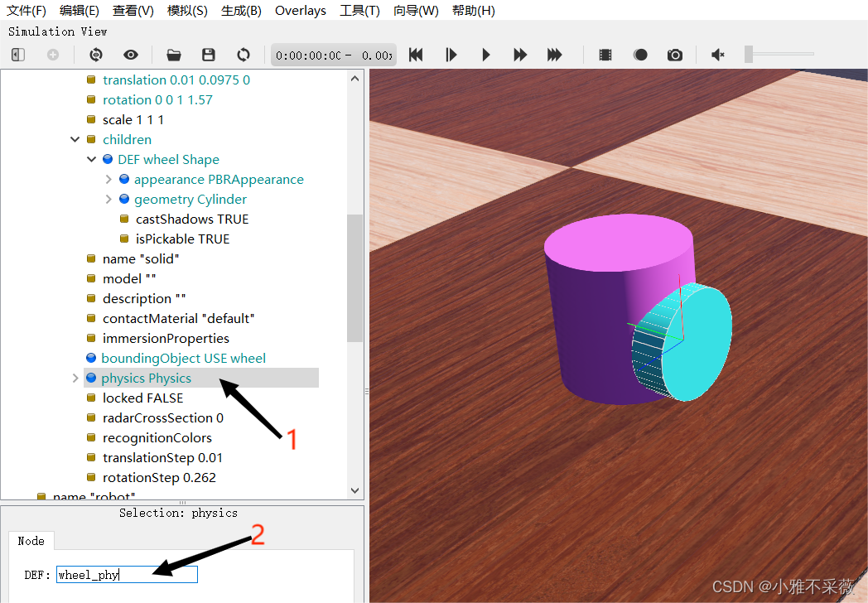The width and height of the screenshot is (868, 603).
Task: Toggle the scene tree side panel icon
Action: coord(18,55)
